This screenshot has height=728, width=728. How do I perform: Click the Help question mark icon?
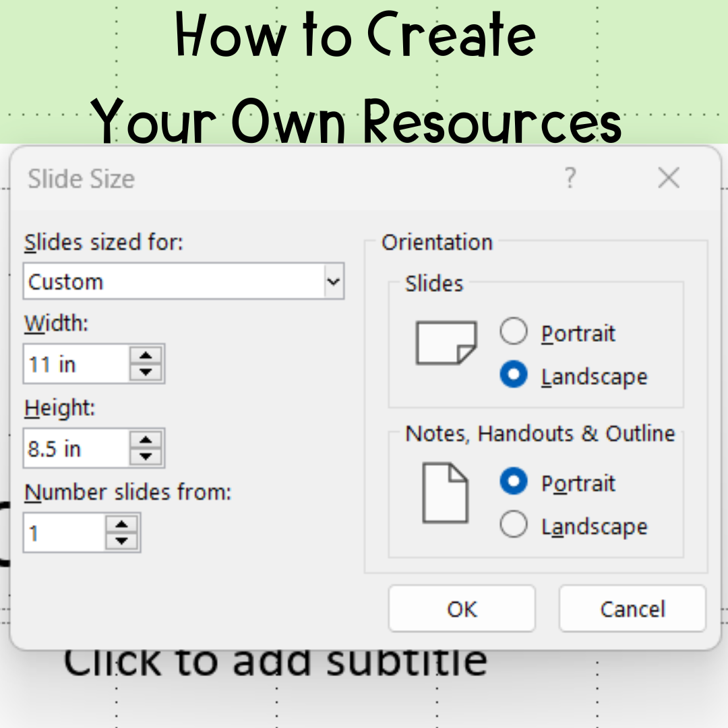[x=570, y=178]
